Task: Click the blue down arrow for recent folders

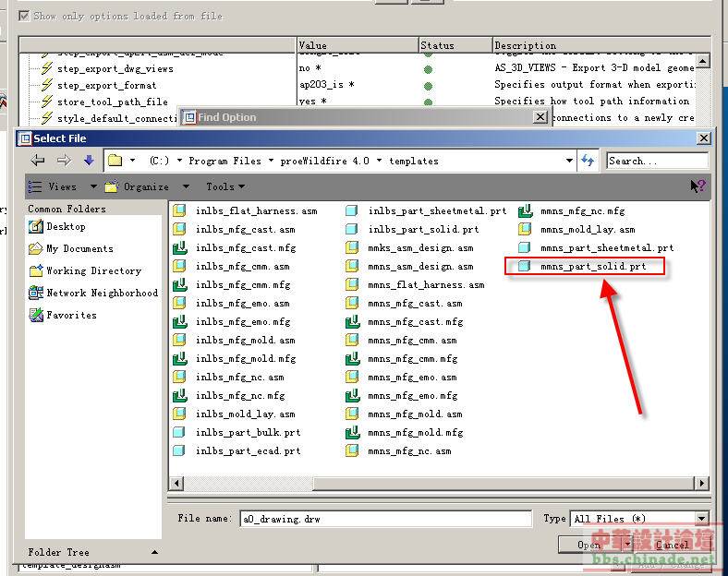Action: (x=89, y=161)
